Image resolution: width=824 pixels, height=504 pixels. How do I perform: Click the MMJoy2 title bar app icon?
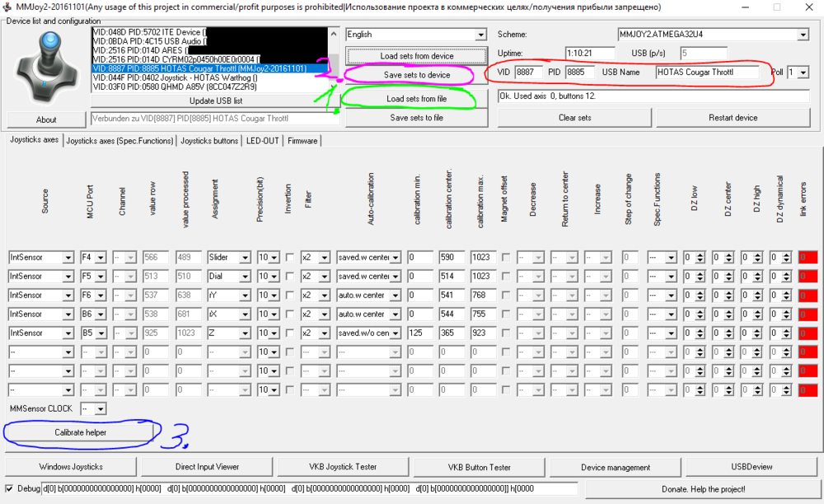[x=7, y=7]
